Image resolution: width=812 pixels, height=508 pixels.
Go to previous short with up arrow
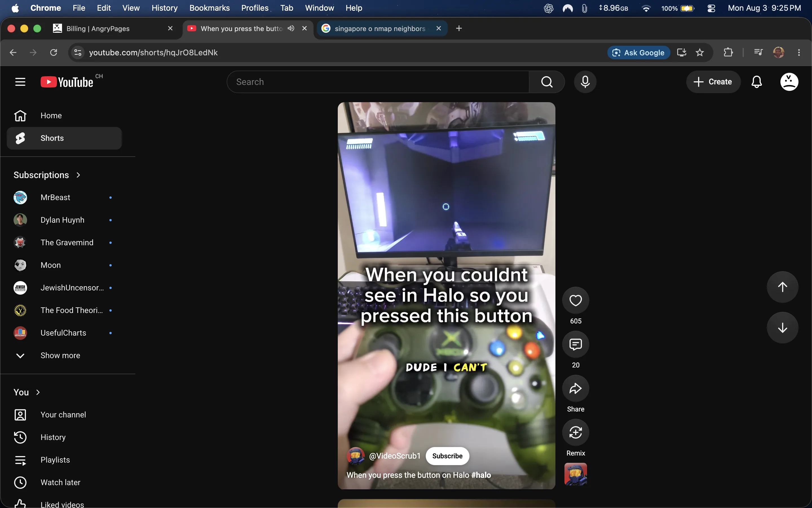[782, 286]
